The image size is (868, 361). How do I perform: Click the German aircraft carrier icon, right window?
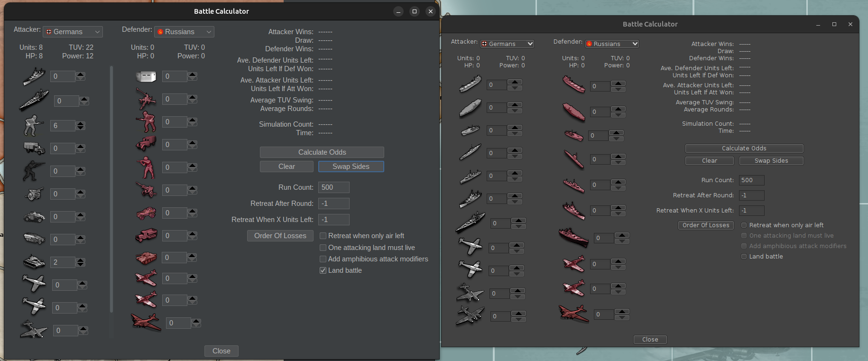click(x=471, y=108)
